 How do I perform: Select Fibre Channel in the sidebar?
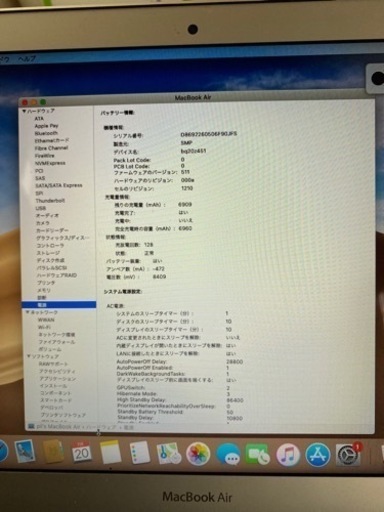click(x=51, y=148)
